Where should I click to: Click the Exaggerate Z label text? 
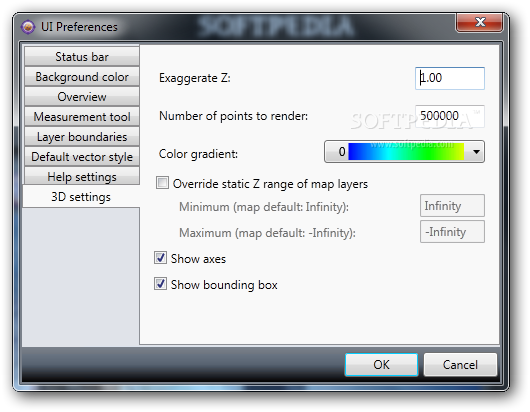195,78
